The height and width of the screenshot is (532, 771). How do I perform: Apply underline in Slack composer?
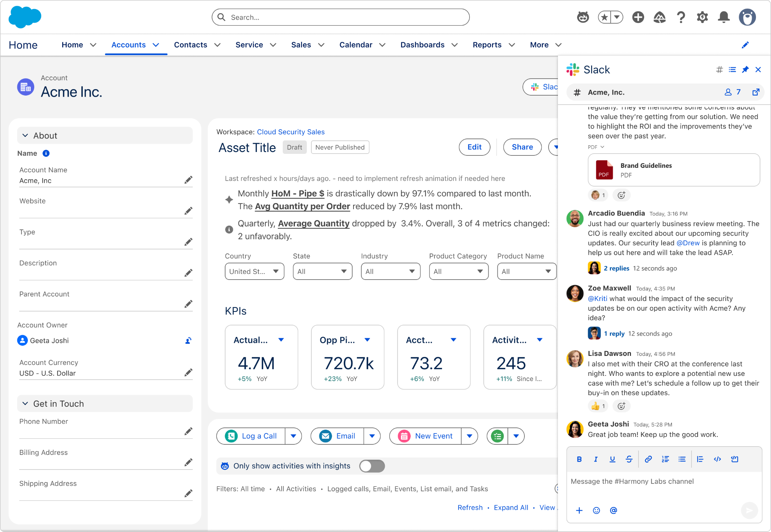click(613, 459)
